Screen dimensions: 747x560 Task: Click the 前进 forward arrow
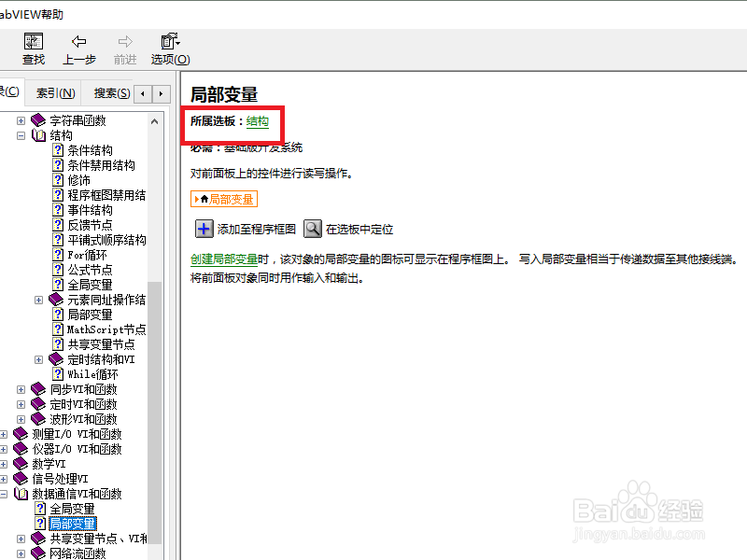(125, 41)
